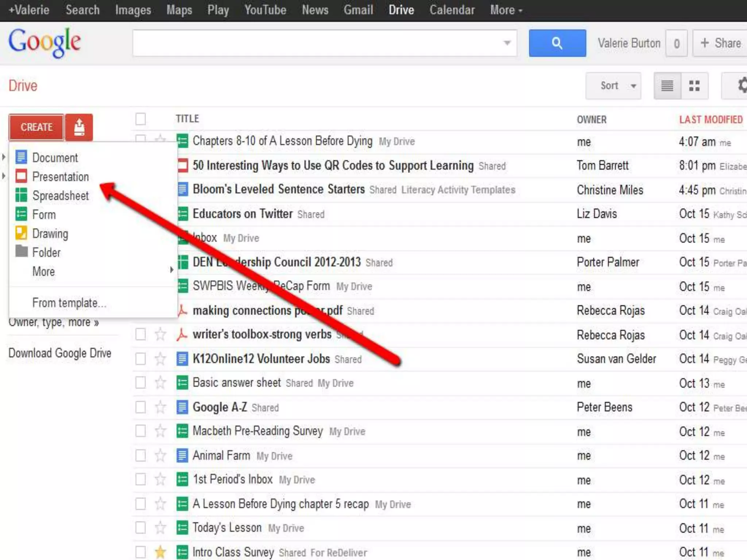Switch to list view layout
747x560 pixels.
point(667,86)
